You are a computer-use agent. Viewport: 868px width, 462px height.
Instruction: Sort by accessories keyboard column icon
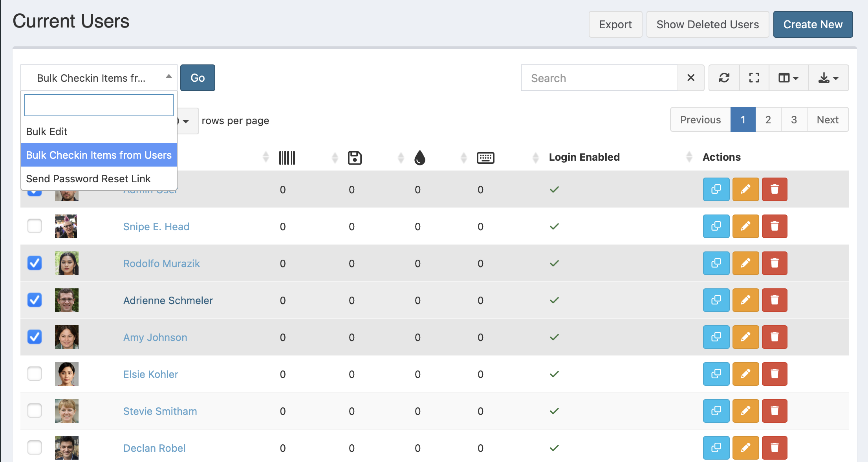485,158
